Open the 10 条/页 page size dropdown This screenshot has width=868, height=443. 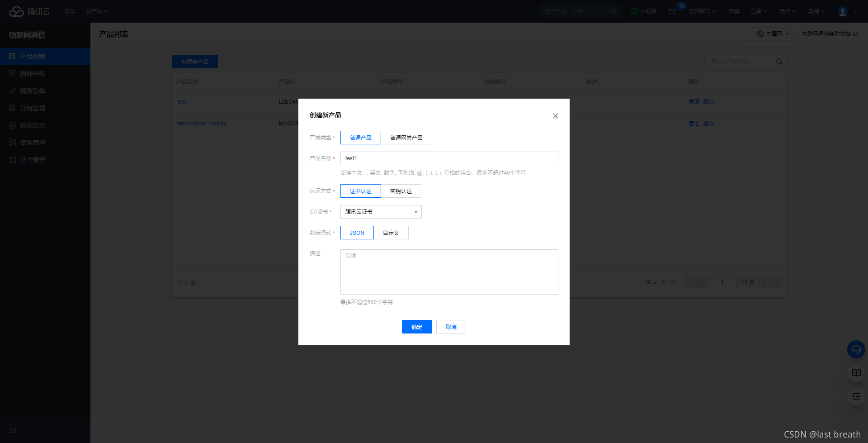[x=651, y=282]
